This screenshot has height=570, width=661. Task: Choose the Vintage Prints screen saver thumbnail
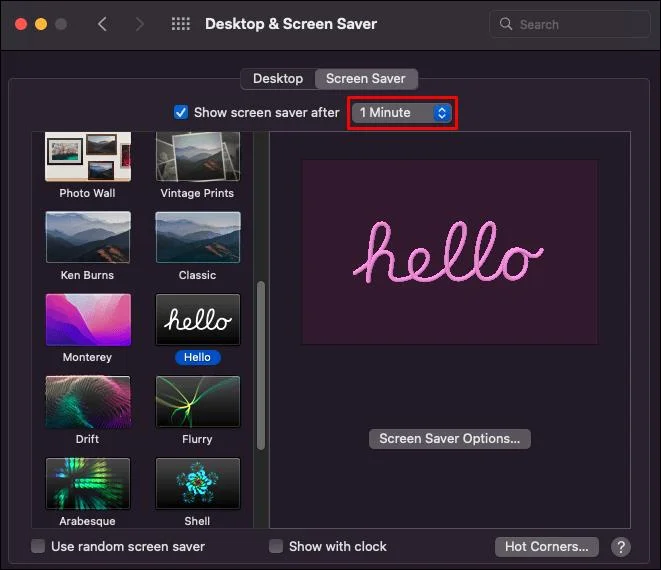coord(198,156)
